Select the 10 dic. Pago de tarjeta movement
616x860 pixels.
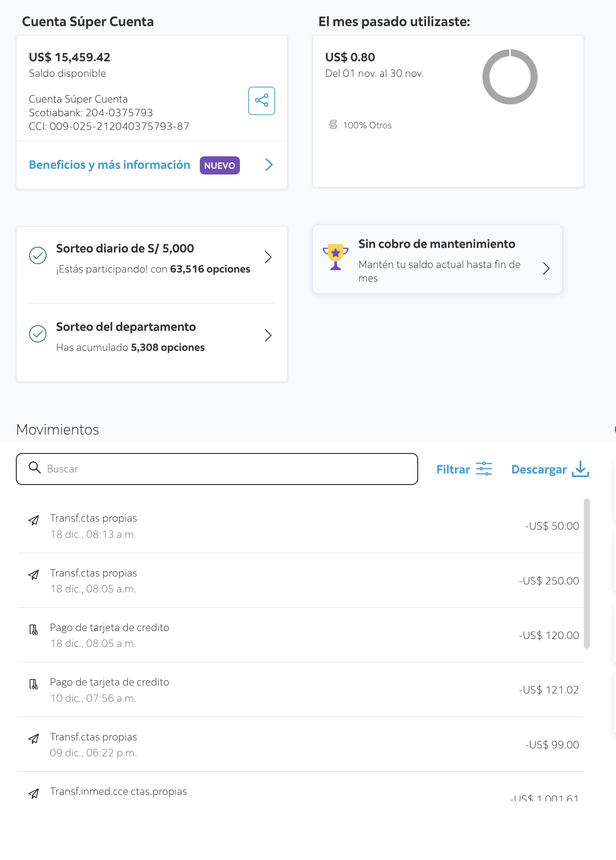(x=299, y=690)
